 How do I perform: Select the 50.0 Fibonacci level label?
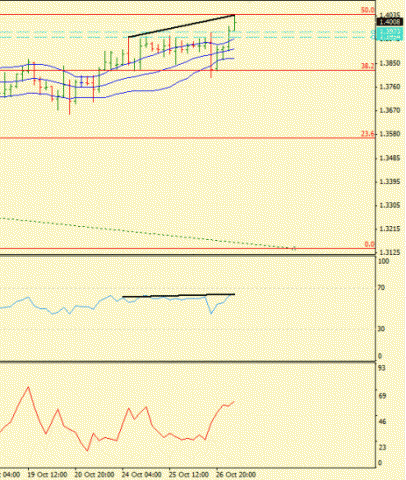coord(367,10)
